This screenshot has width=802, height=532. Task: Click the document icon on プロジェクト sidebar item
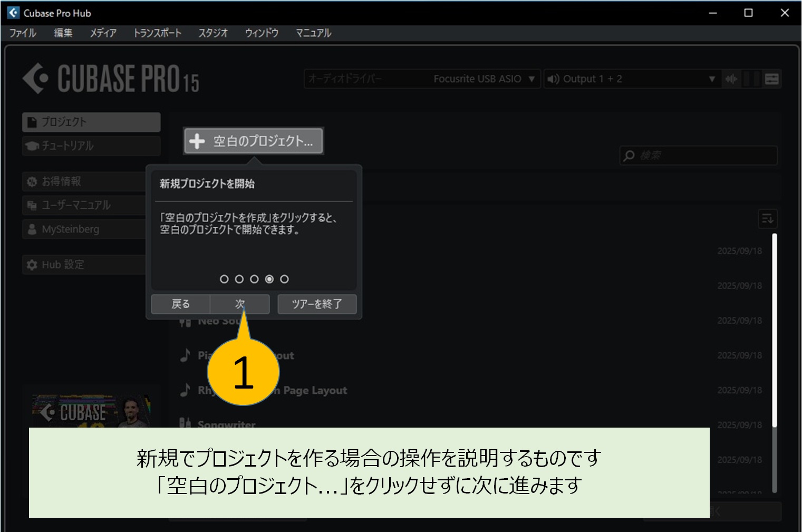pos(31,121)
